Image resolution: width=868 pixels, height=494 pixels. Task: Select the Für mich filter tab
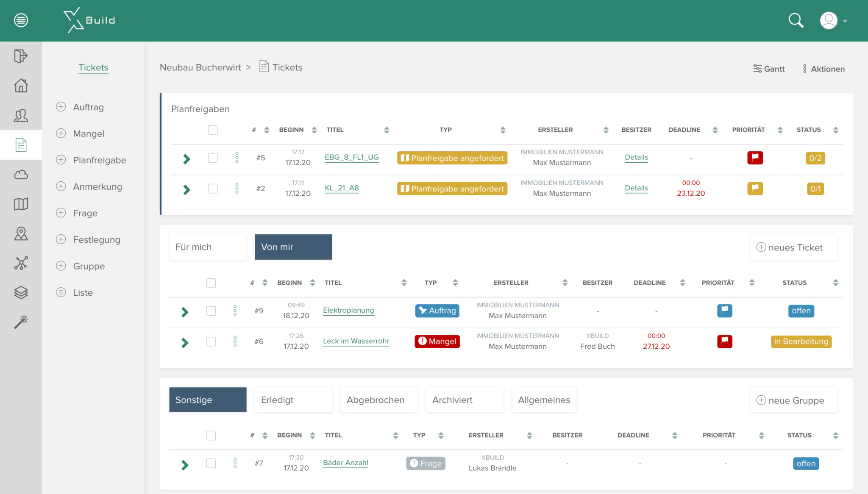[207, 247]
